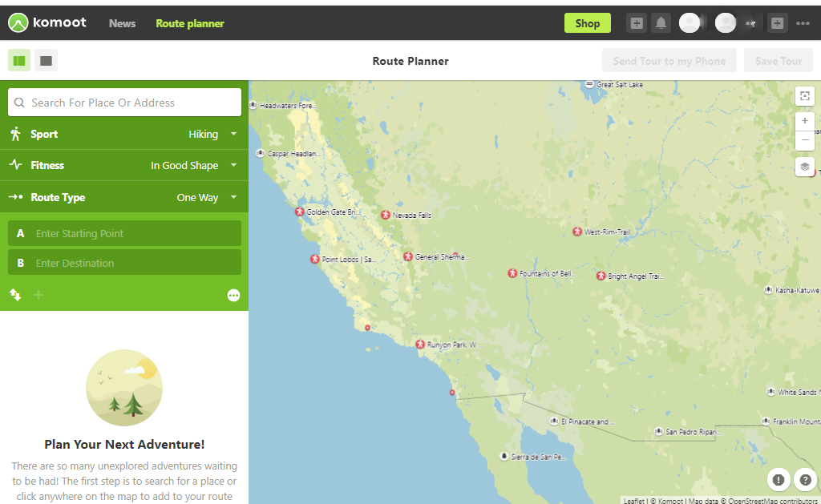This screenshot has height=504, width=821.
Task: Click El Pinacate park marker
Action: (x=554, y=421)
